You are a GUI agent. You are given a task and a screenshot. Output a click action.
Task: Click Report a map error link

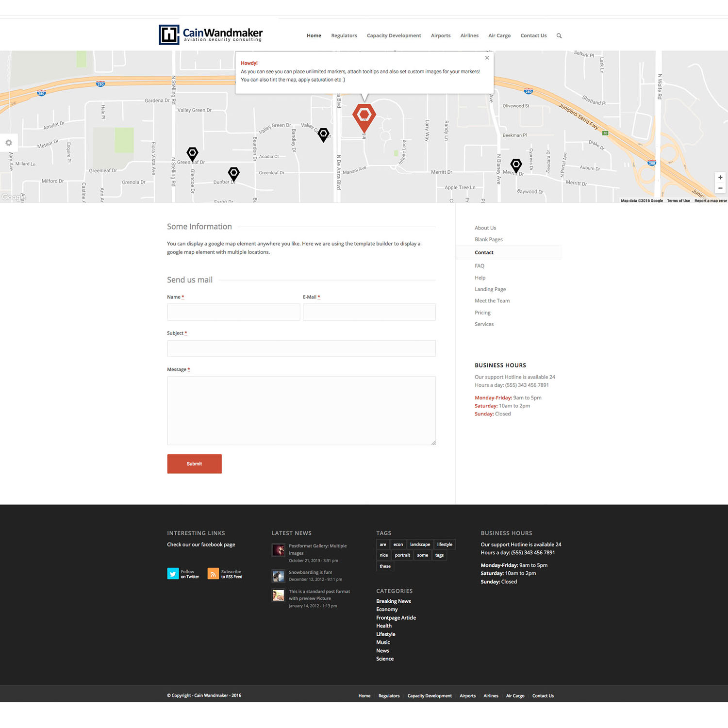point(711,200)
